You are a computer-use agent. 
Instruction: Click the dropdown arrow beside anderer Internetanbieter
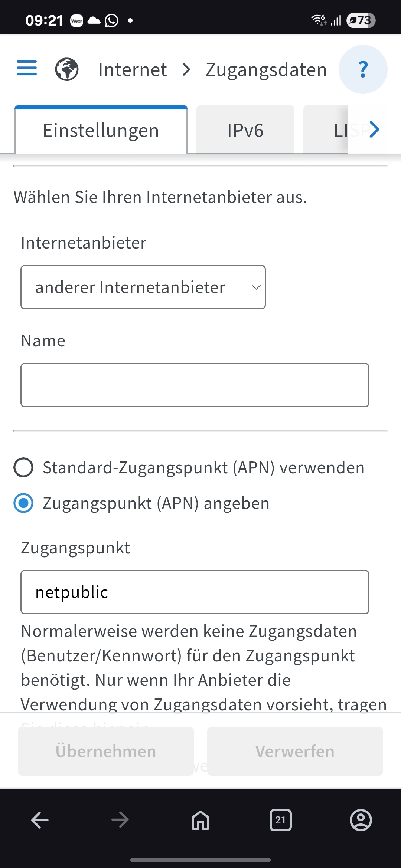(x=256, y=287)
